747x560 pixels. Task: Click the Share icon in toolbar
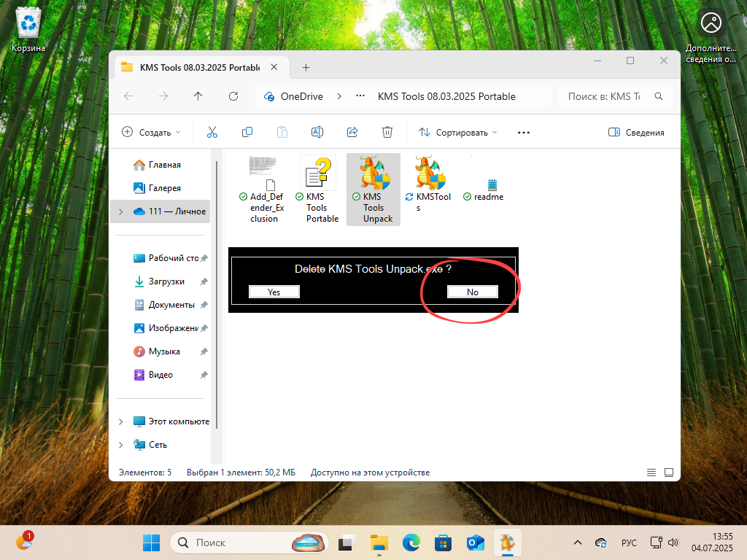(352, 132)
